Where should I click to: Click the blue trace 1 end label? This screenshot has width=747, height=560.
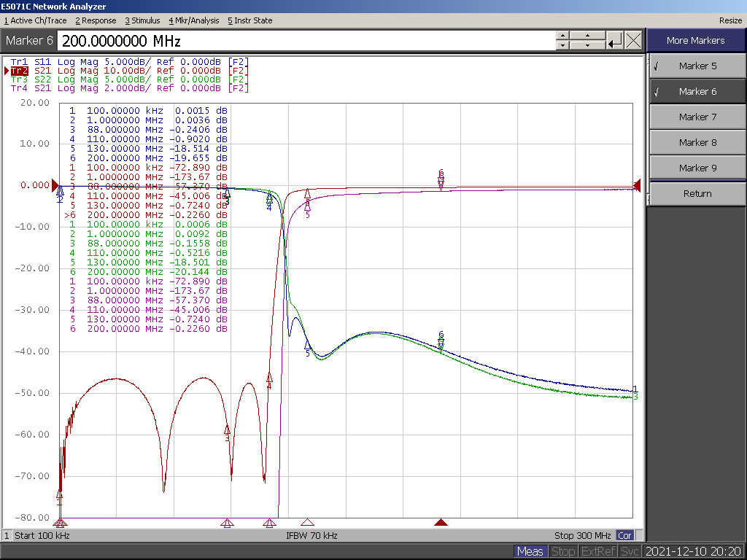[x=635, y=389]
